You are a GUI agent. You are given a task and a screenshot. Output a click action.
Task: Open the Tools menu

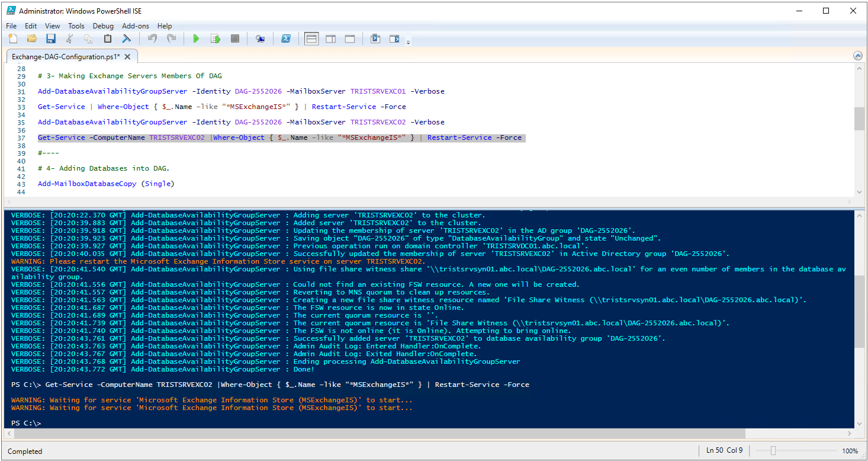(76, 26)
